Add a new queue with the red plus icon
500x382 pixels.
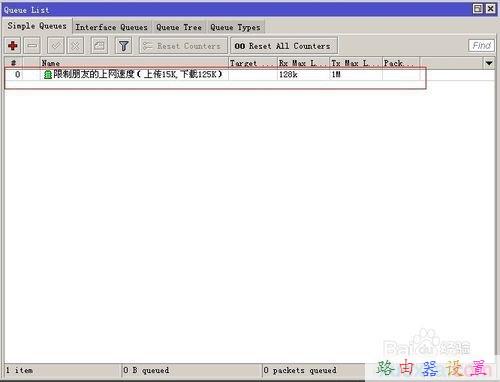point(13,46)
